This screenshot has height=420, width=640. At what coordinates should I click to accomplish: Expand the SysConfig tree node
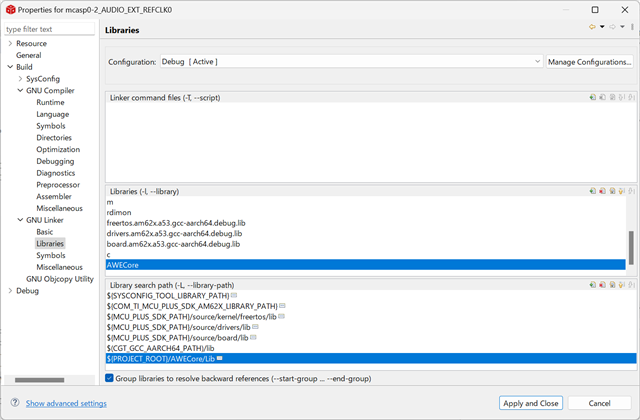(x=20, y=79)
